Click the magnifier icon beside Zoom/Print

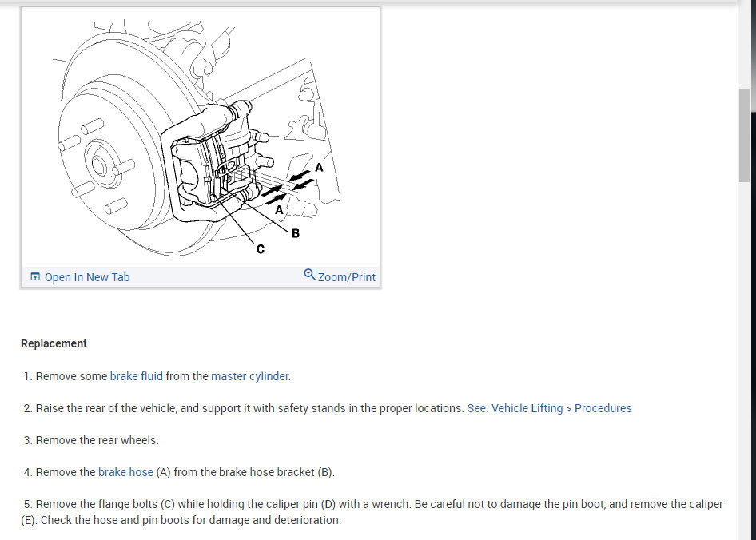[309, 275]
